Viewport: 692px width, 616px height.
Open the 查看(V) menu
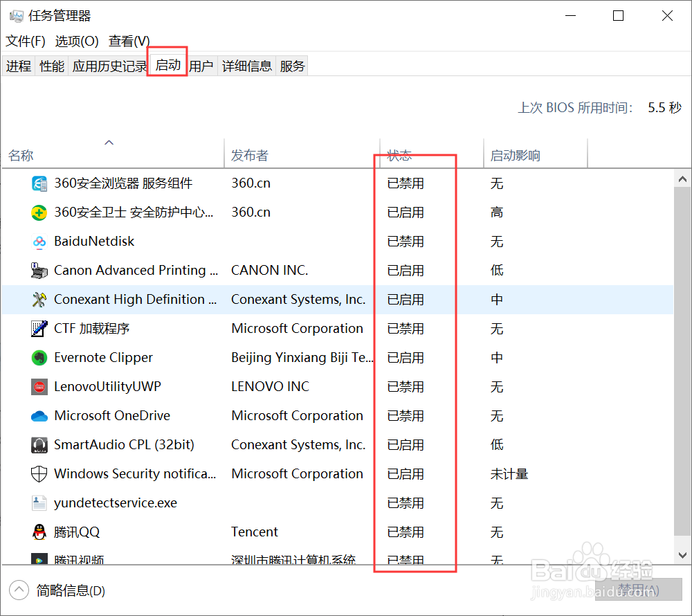[x=129, y=41]
